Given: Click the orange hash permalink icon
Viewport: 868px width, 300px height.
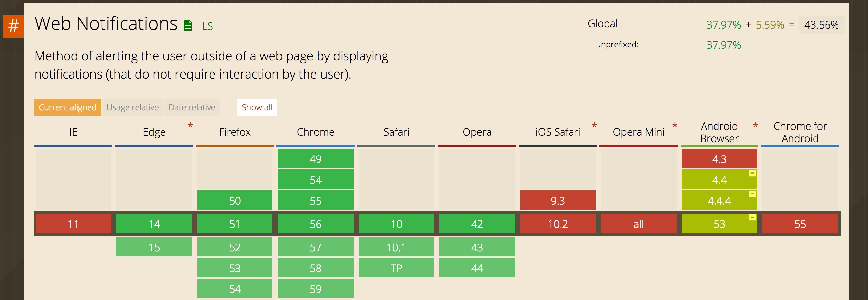Looking at the screenshot, I should (14, 26).
